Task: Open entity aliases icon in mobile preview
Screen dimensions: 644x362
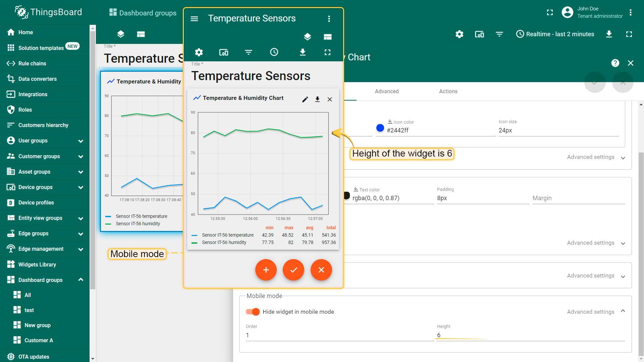Action: click(x=224, y=52)
